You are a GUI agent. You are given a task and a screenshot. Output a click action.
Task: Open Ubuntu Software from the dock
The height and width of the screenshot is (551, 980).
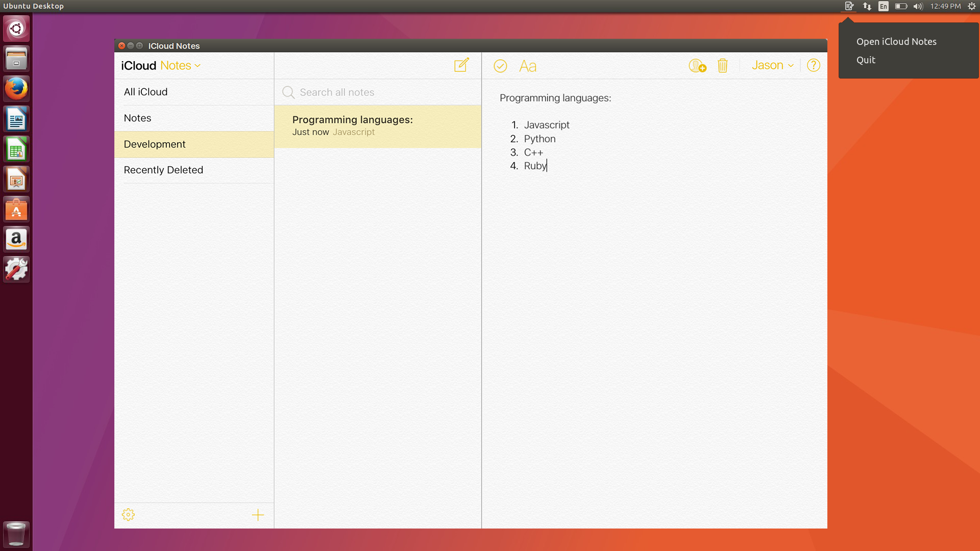click(16, 209)
